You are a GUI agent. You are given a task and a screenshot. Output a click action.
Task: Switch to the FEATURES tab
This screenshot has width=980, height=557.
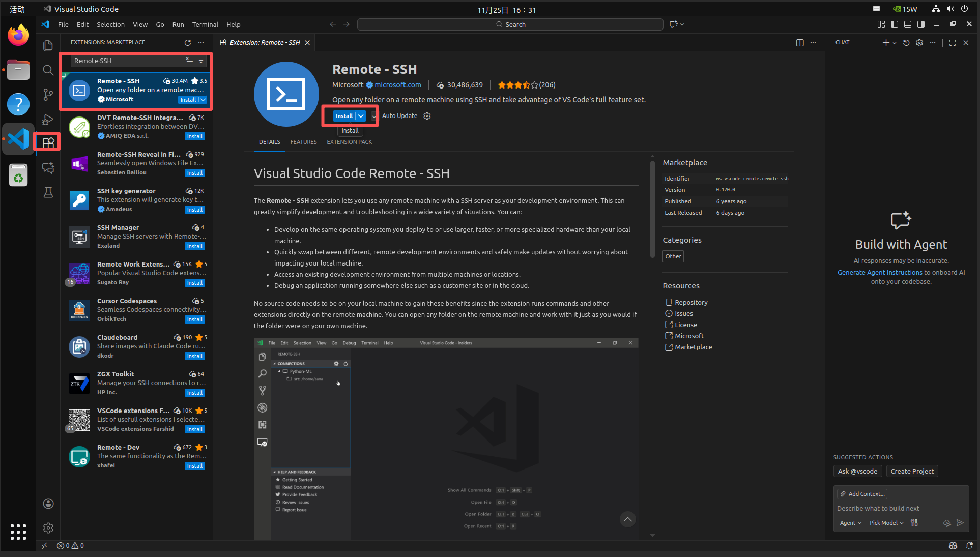[x=303, y=142]
